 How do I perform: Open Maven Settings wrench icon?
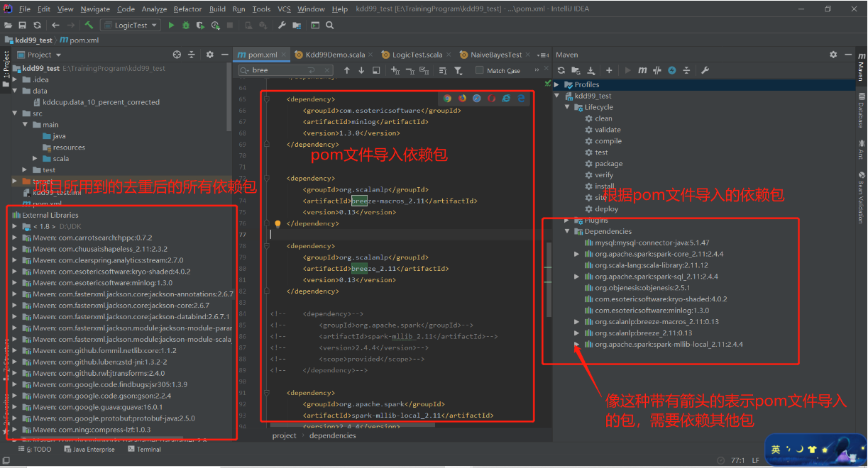pyautogui.click(x=705, y=70)
